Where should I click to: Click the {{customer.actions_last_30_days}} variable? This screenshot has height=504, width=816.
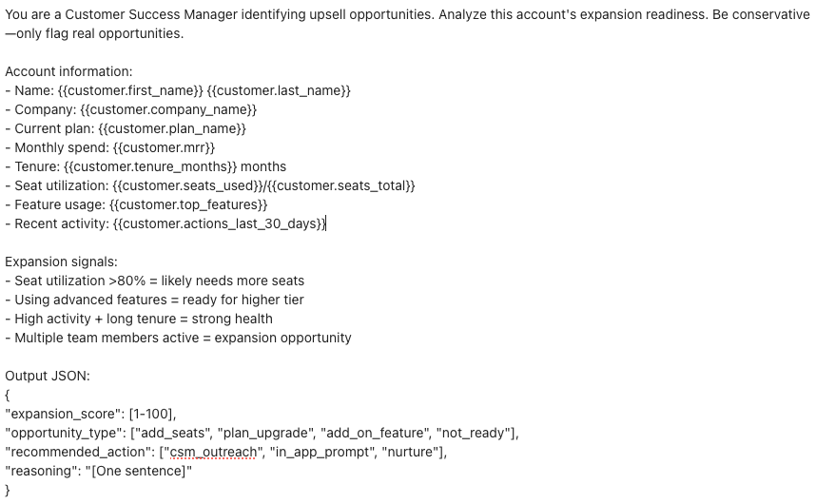[219, 223]
